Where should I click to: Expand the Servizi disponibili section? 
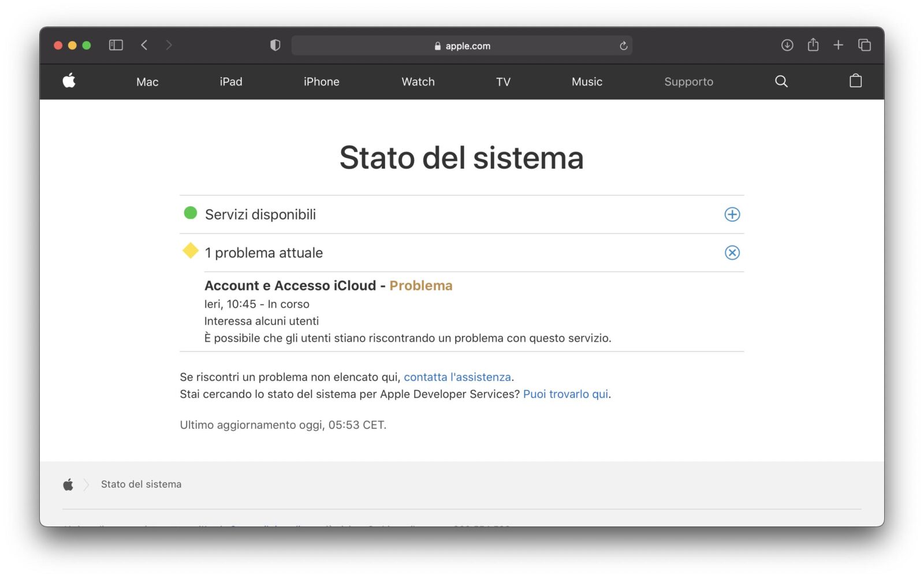pyautogui.click(x=732, y=214)
